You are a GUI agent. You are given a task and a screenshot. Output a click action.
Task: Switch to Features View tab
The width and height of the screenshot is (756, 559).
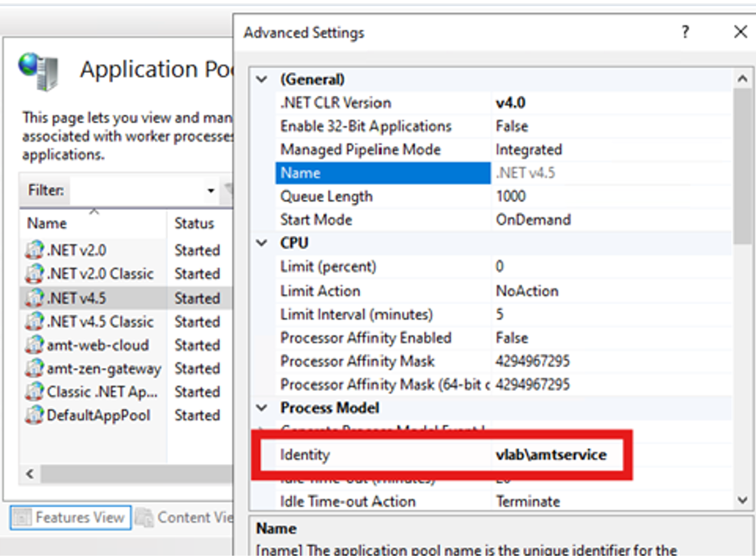click(71, 517)
